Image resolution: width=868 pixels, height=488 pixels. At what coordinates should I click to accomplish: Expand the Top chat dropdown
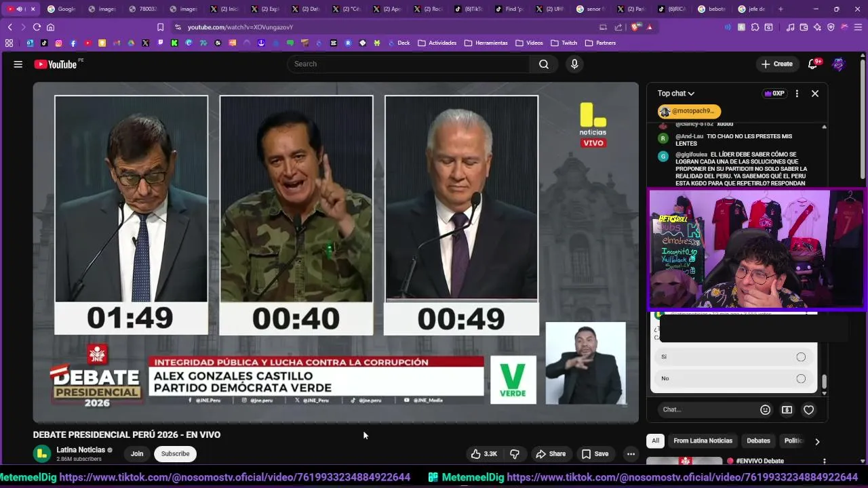[x=675, y=94]
